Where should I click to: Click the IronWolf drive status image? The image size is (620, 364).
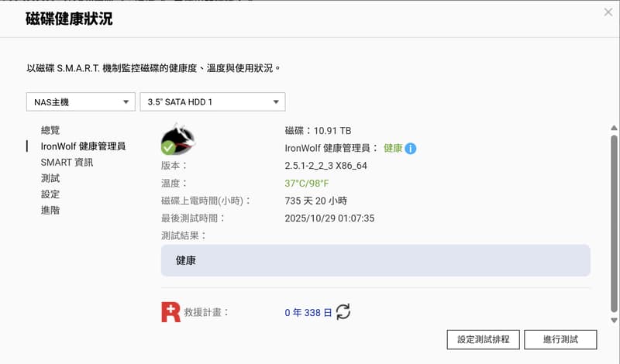177,139
